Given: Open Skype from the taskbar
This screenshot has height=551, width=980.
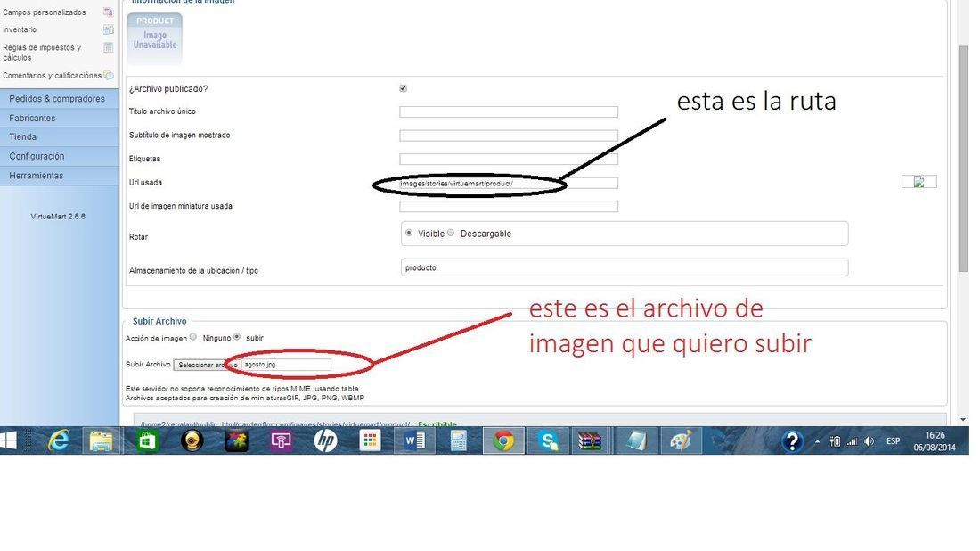Looking at the screenshot, I should tap(548, 441).
